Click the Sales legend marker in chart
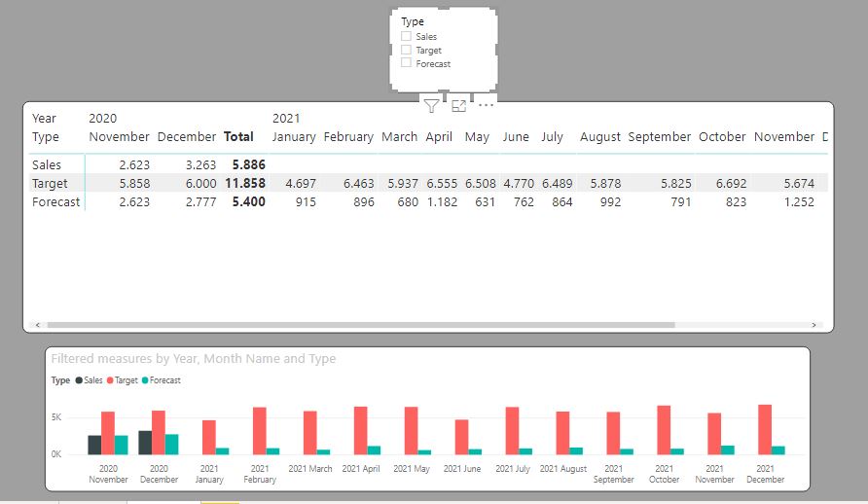868x504 pixels. tap(79, 380)
